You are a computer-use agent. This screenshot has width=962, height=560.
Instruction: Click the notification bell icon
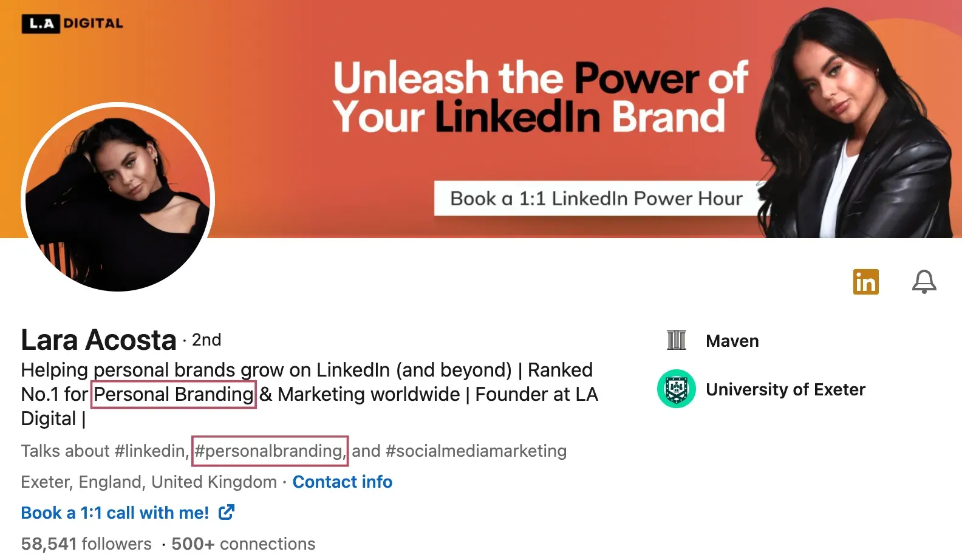[x=924, y=282]
